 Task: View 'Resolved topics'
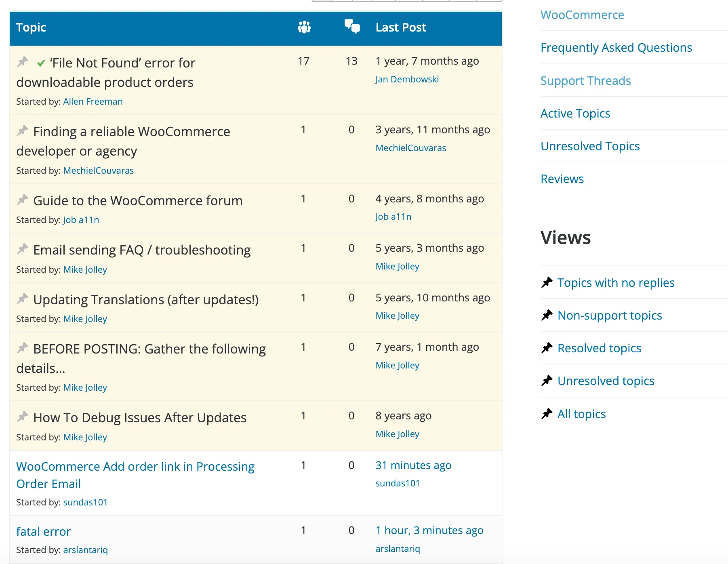[x=599, y=348]
